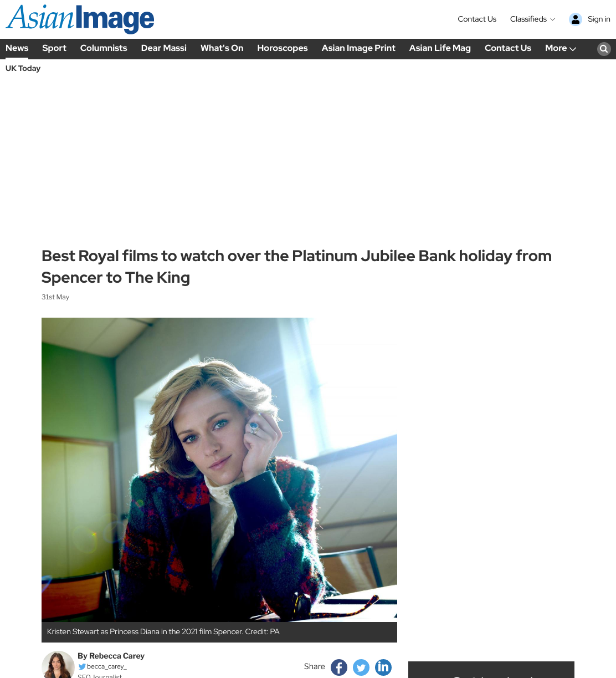This screenshot has height=678, width=616.
Task: Click Contact Us link in header
Action: [x=477, y=19]
